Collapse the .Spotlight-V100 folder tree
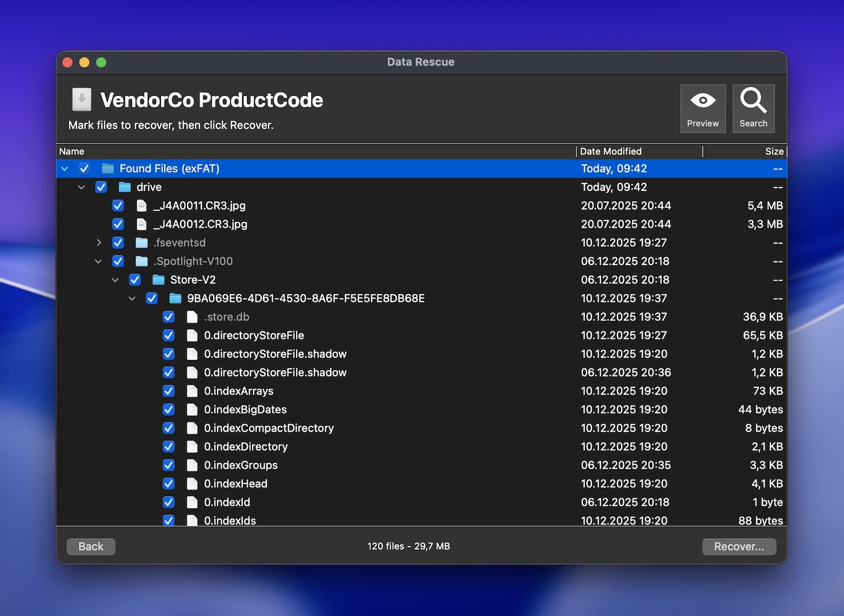This screenshot has height=616, width=844. (98, 262)
